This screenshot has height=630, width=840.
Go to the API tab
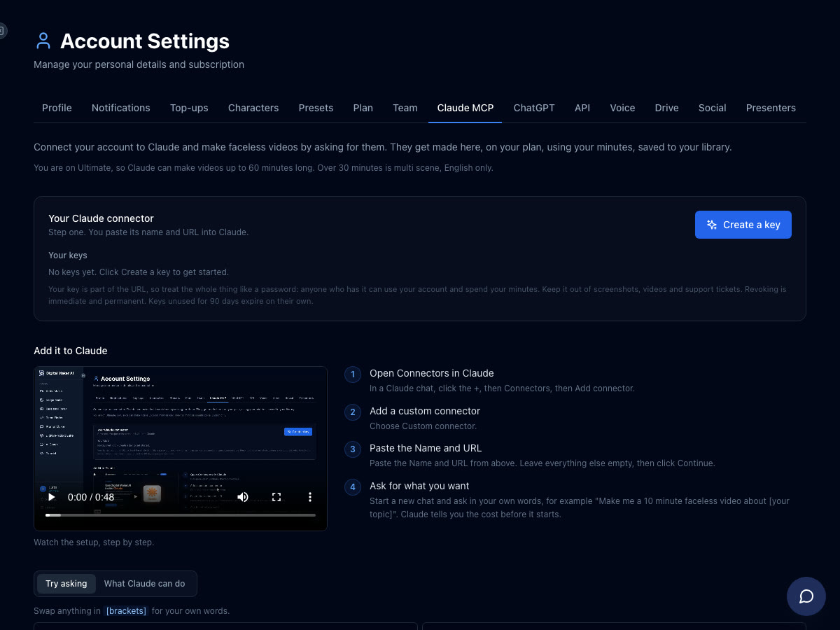click(582, 108)
